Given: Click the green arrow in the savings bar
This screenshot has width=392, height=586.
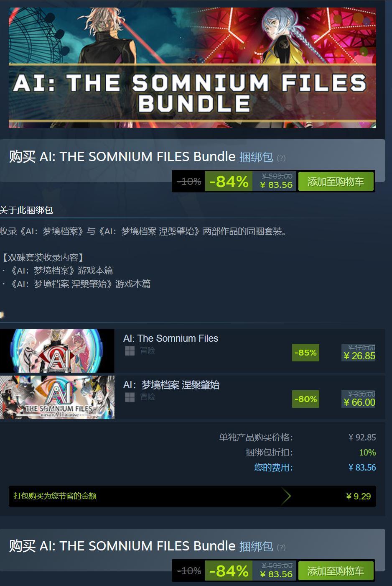Looking at the screenshot, I should 286,496.
